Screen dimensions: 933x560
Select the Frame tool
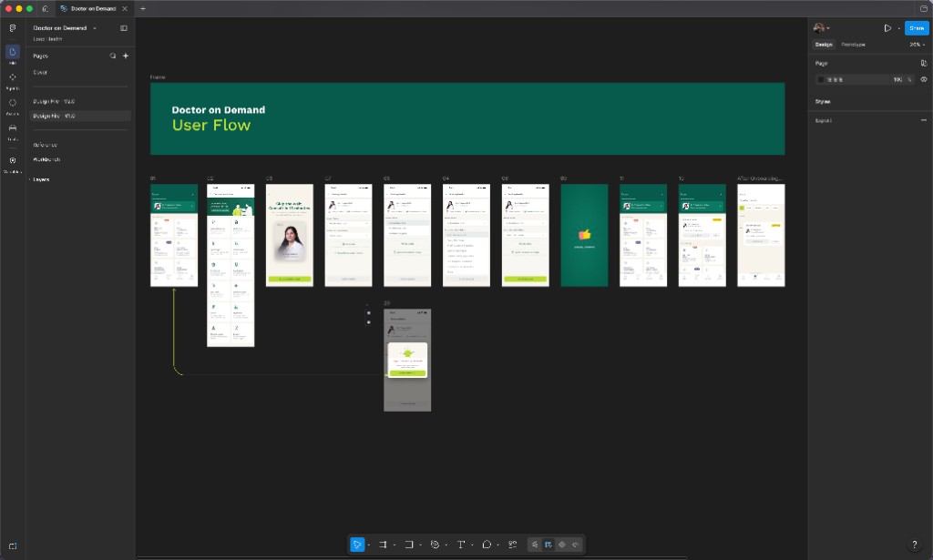[384, 545]
